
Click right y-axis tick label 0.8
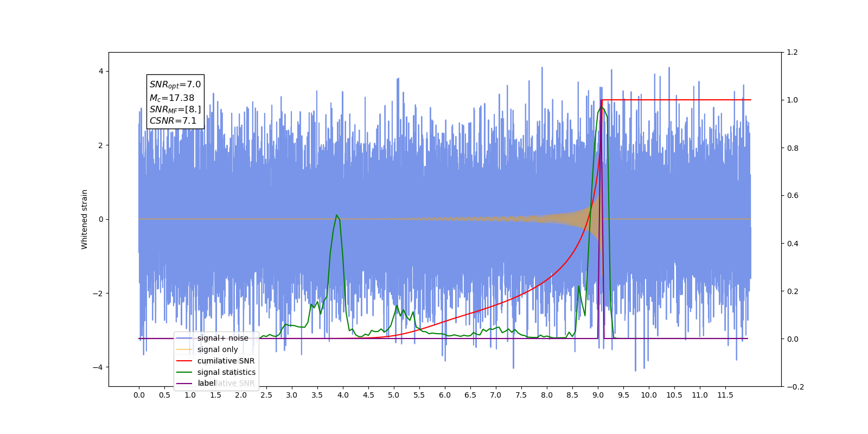(792, 148)
